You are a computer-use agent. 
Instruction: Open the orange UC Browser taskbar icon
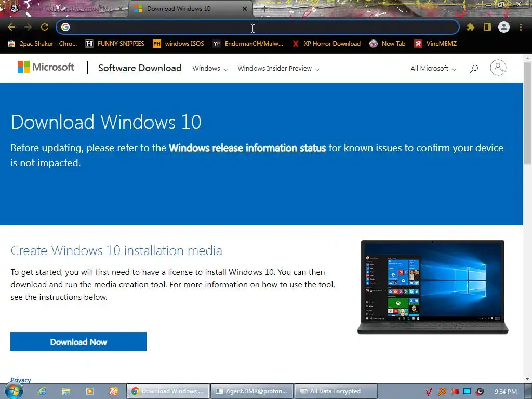(x=114, y=391)
